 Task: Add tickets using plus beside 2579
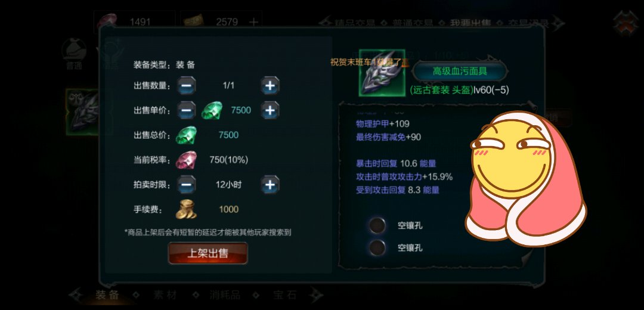click(x=253, y=22)
